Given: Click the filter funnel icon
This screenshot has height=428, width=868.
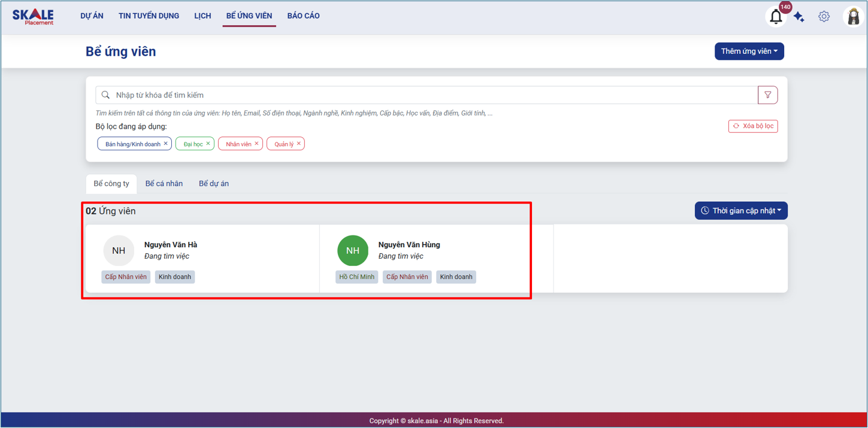Looking at the screenshot, I should click(x=767, y=95).
